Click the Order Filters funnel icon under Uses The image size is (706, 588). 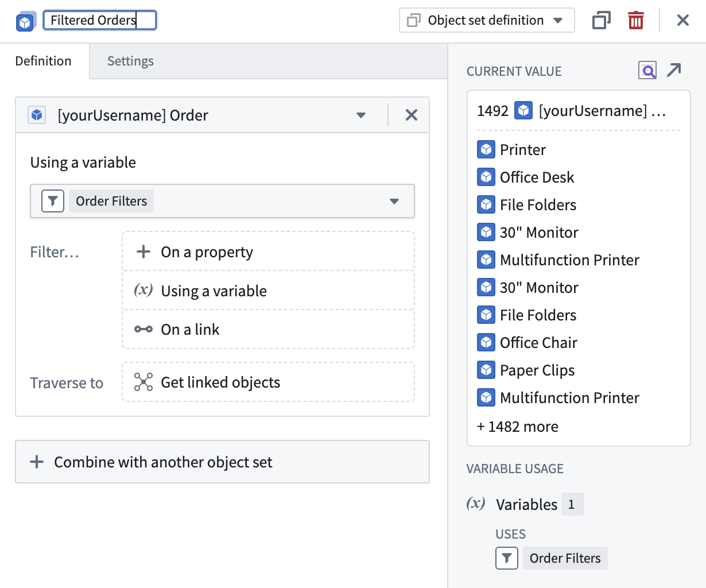point(506,558)
